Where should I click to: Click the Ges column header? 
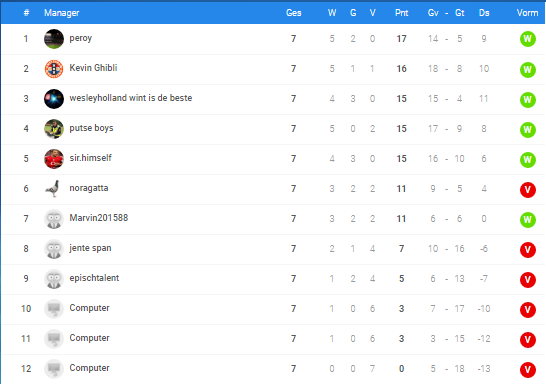(294, 13)
